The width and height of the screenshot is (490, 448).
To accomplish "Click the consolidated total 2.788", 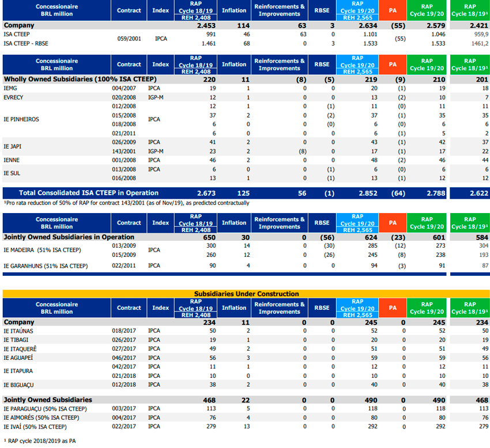I will coord(436,193).
